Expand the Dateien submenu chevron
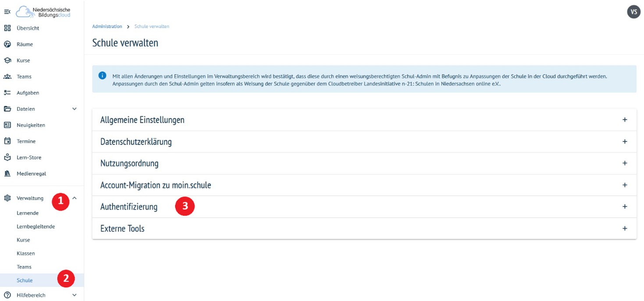Image resolution: width=644 pixels, height=301 pixels. [75, 109]
